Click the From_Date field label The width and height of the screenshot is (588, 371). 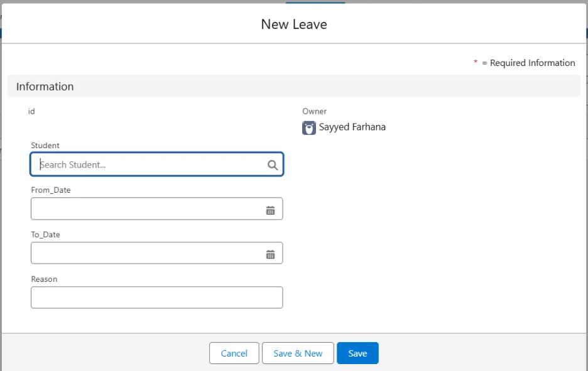51,190
